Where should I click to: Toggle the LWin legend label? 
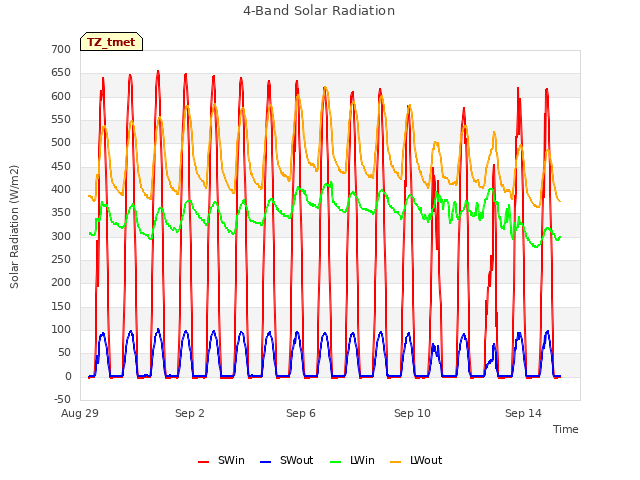pos(362,460)
